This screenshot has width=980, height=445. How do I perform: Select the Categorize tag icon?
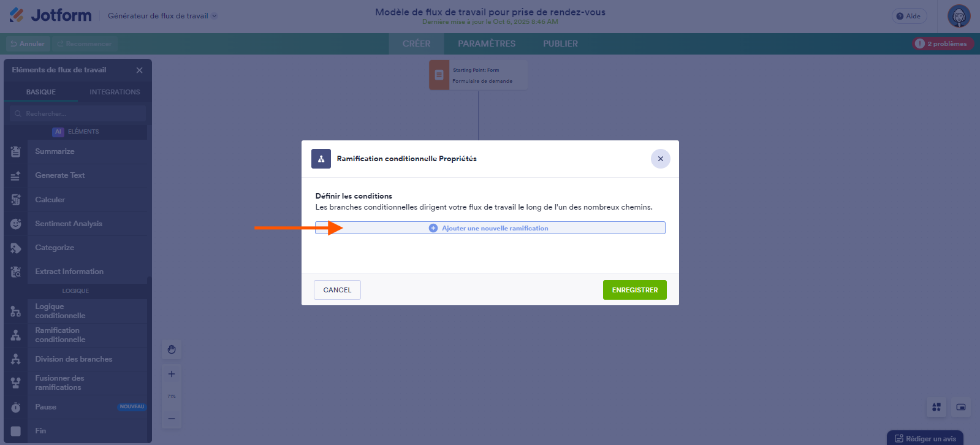[16, 248]
